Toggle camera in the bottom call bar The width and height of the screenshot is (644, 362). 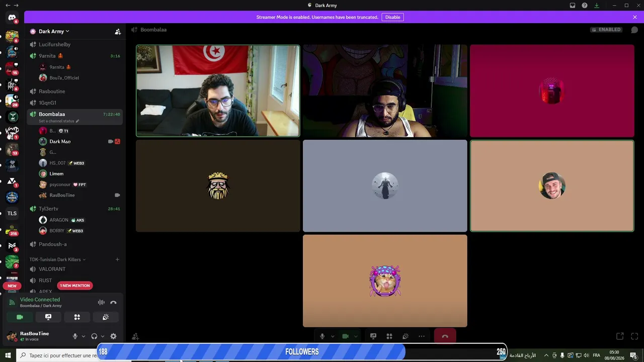point(345,336)
